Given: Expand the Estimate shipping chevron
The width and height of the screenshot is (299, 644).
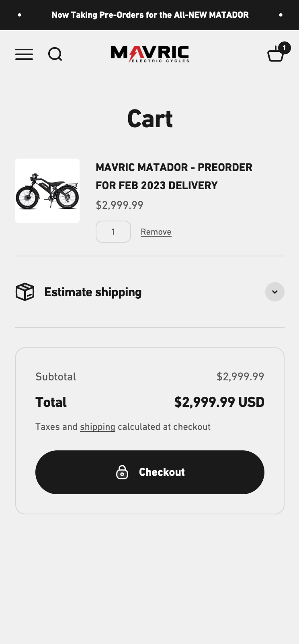Looking at the screenshot, I should point(275,292).
